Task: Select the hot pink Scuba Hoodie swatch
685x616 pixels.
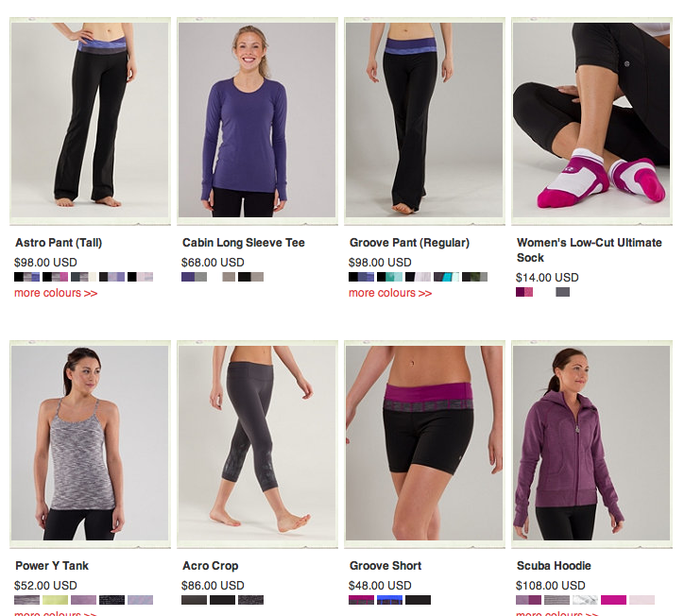Action: coord(613,600)
